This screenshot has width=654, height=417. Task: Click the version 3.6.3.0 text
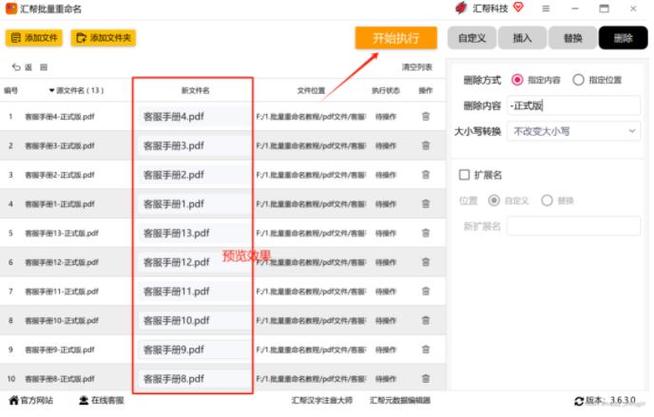click(x=623, y=400)
